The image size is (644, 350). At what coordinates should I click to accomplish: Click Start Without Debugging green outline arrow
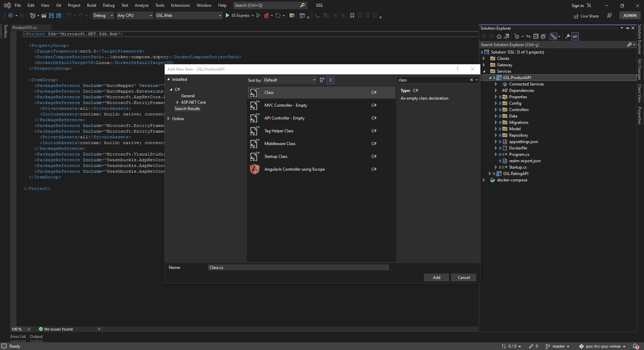(258, 15)
